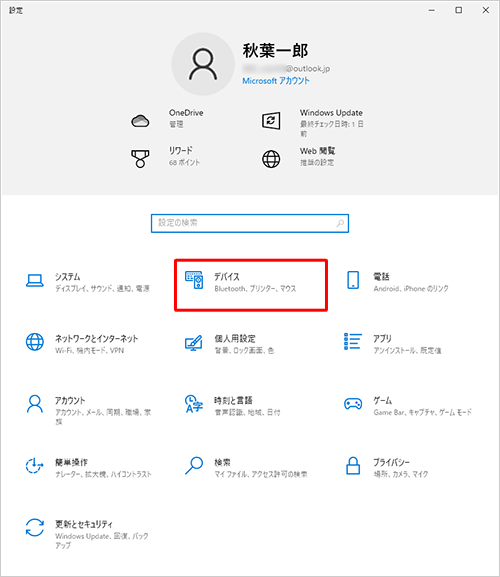
Task: Click the Bluetooth、プリンター、マウス description
Action: [255, 289]
